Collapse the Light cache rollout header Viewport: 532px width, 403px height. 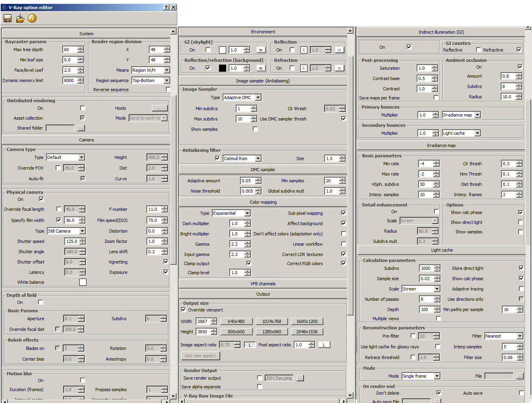[x=441, y=250]
